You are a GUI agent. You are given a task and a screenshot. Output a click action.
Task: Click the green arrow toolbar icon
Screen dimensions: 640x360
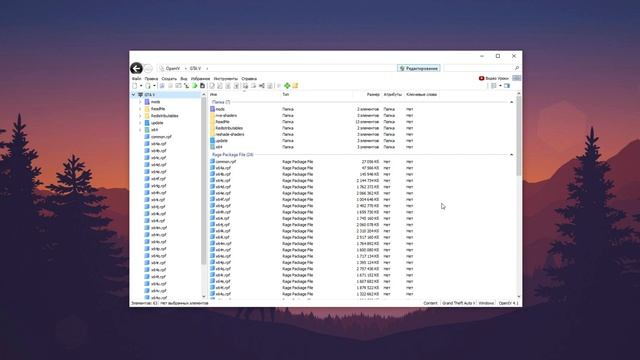click(195, 86)
